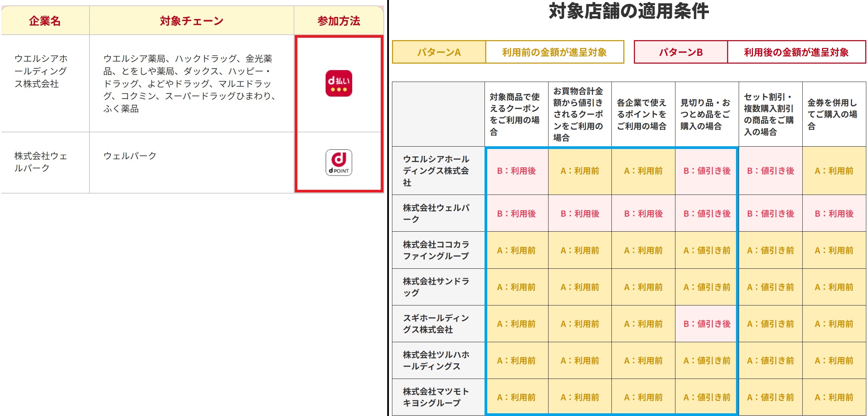Click the 対象チェーン column header

pos(192,21)
